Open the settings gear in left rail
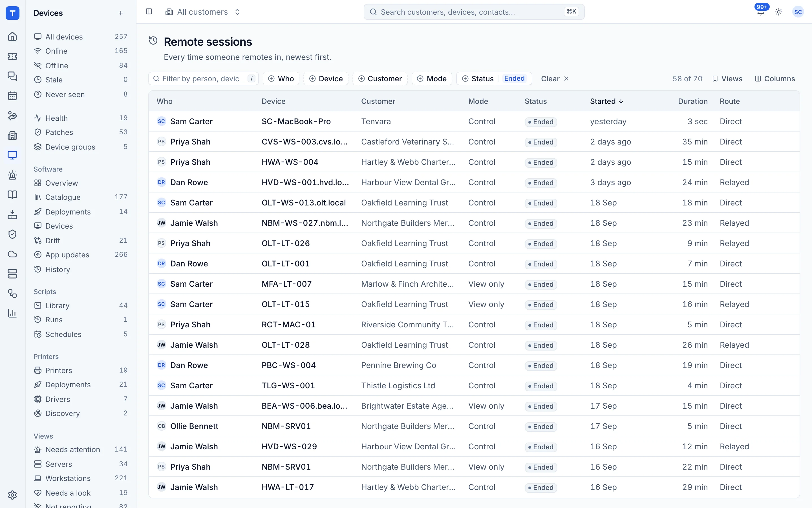The image size is (812, 508). tap(12, 494)
